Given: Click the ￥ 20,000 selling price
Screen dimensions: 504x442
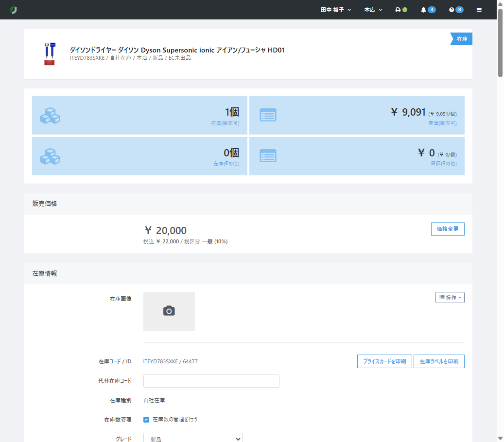Looking at the screenshot, I should 166,230.
